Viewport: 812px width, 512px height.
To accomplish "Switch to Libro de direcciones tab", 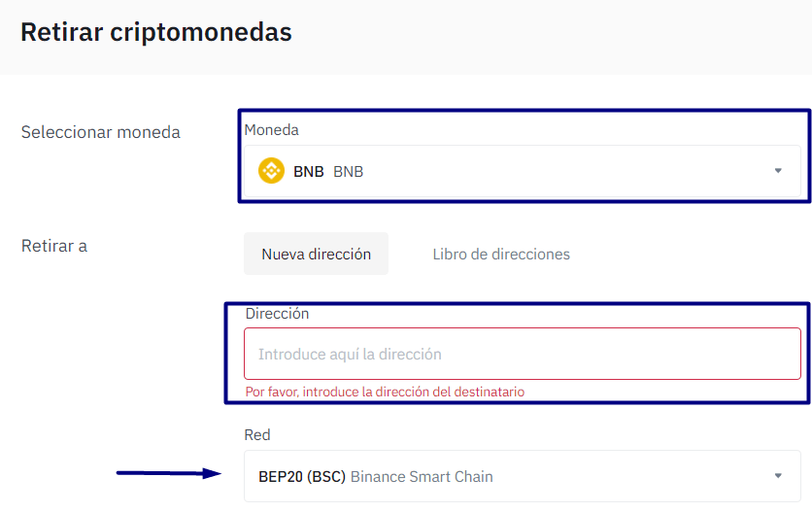I will 501,255.
